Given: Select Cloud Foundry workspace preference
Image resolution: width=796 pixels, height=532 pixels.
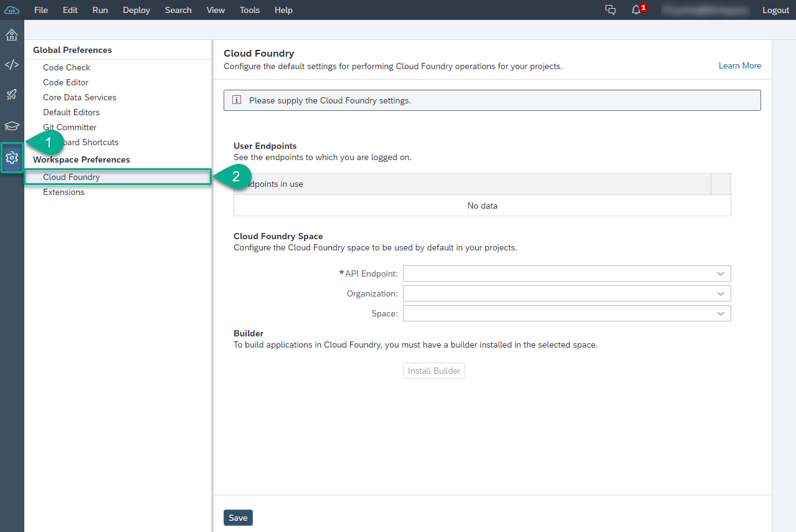Looking at the screenshot, I should coord(118,178).
